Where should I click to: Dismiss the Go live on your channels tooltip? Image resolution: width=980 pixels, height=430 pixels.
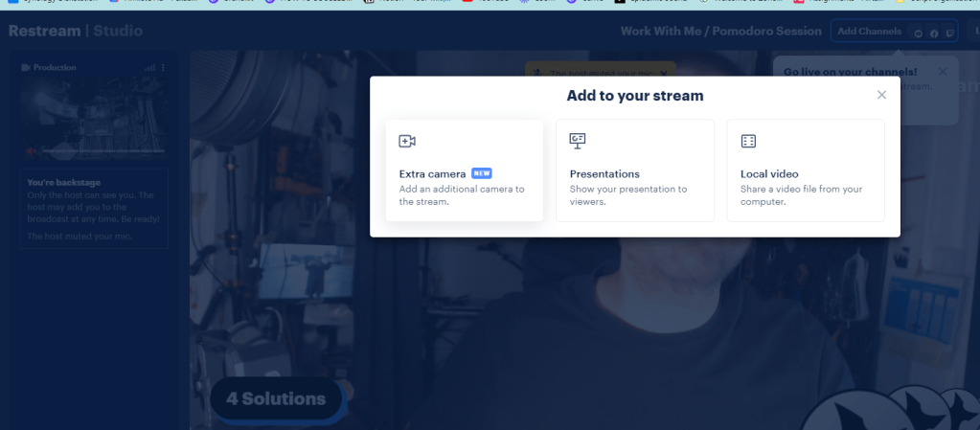943,71
